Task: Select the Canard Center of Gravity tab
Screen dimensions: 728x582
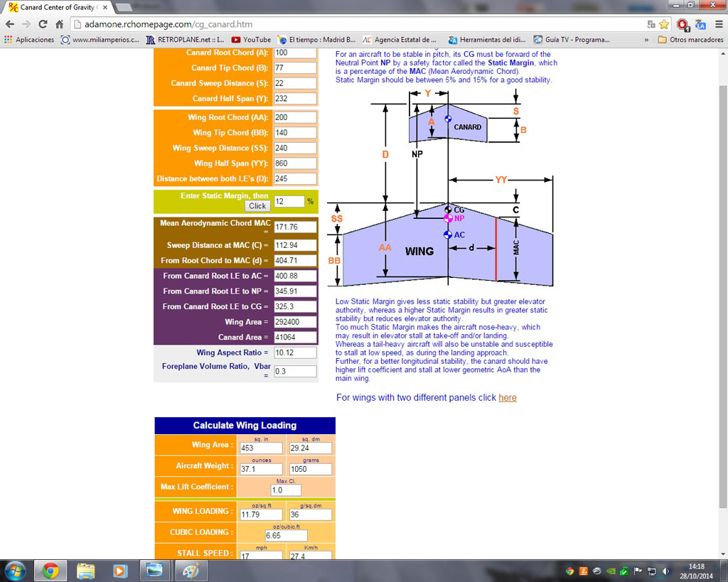Action: tap(57, 7)
